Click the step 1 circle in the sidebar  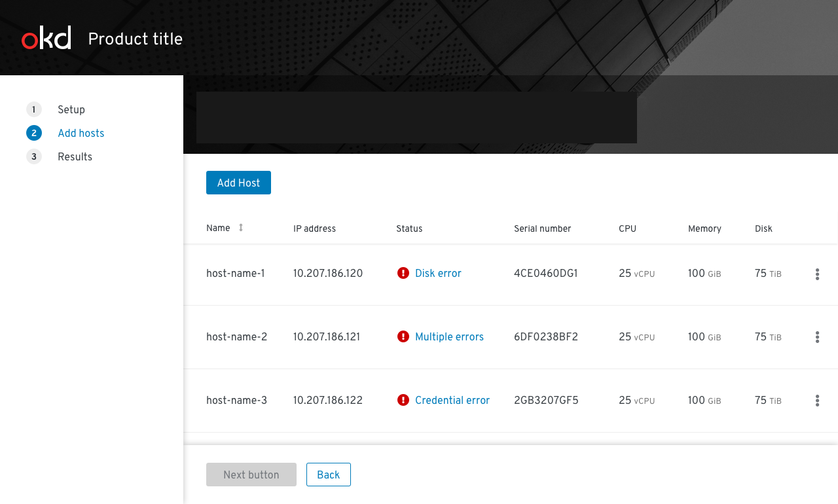(x=33, y=109)
